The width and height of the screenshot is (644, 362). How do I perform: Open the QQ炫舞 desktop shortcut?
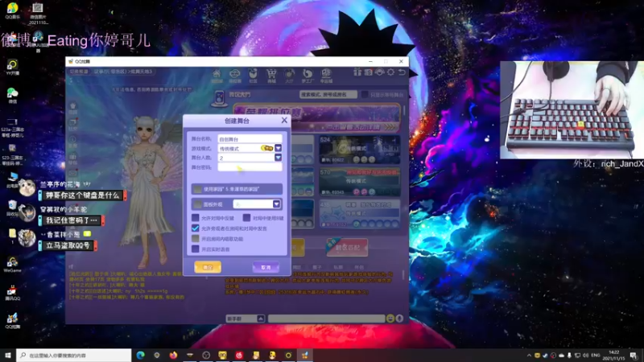point(12,320)
